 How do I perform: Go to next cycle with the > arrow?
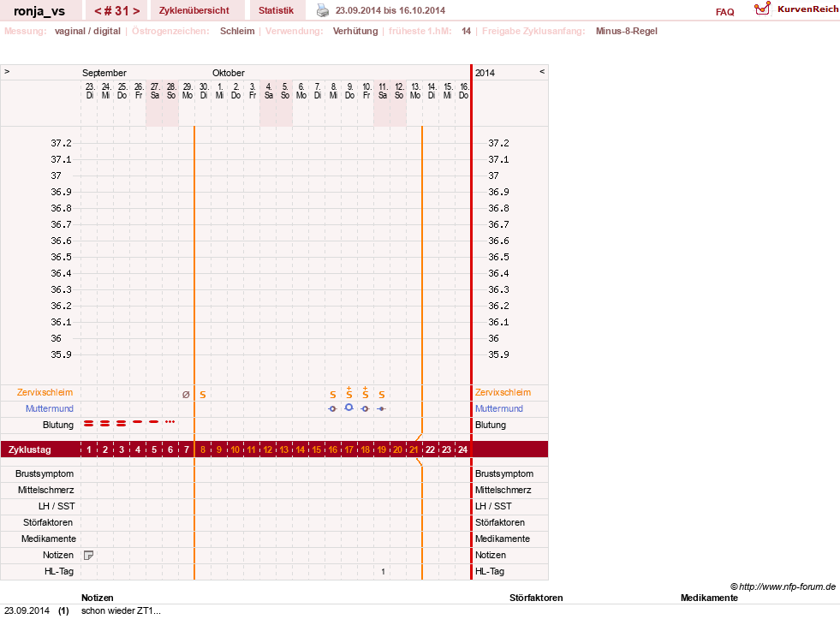[x=137, y=11]
